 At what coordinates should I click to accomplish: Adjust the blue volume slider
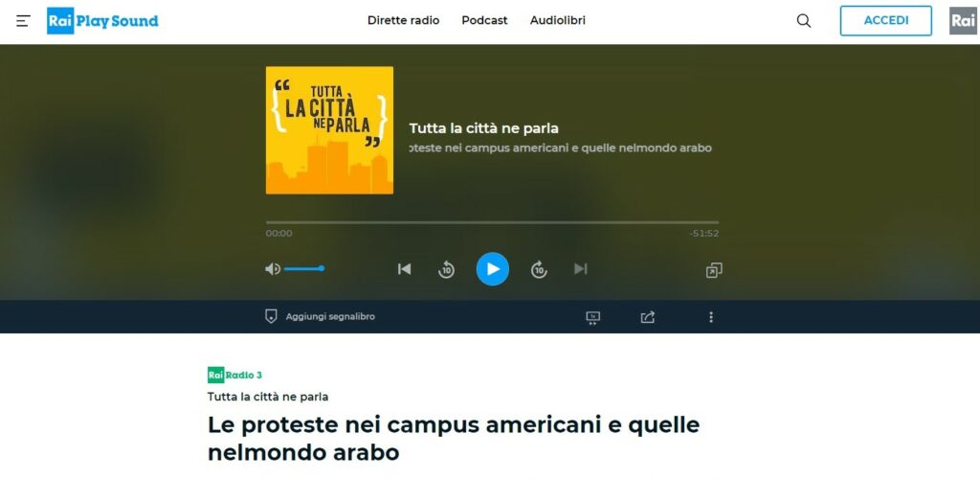[x=304, y=269]
